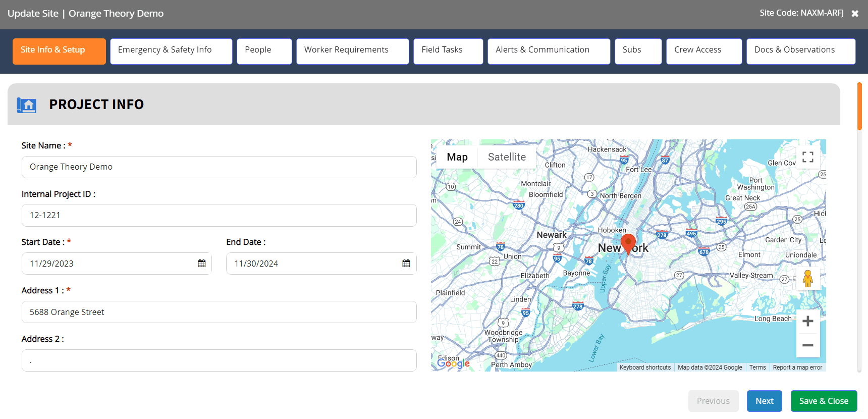
Task: Click the Newark label on the map
Action: pyautogui.click(x=552, y=235)
